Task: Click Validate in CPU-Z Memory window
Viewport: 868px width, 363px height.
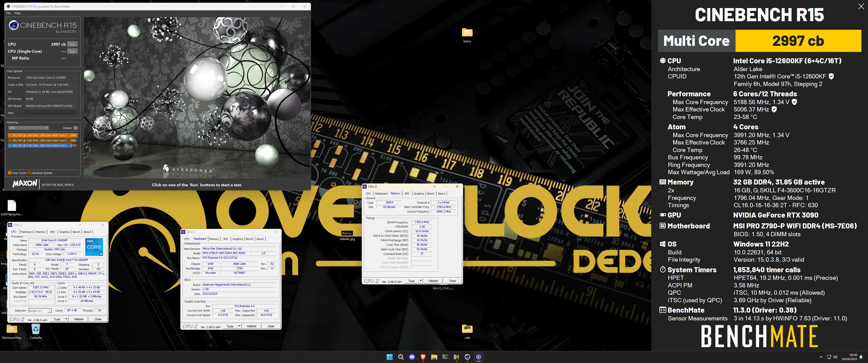Action: tap(433, 281)
